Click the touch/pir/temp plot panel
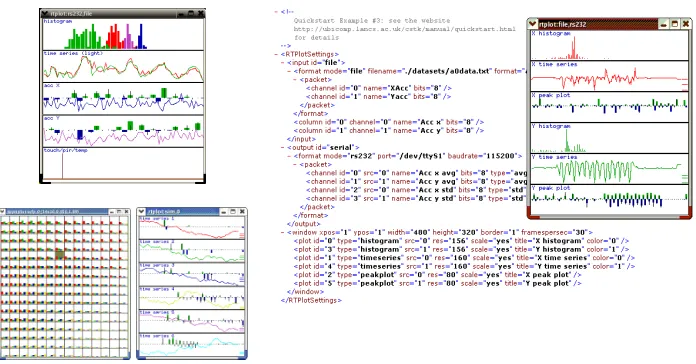Image resolution: width=696 pixels, height=364 pixels. (123, 164)
